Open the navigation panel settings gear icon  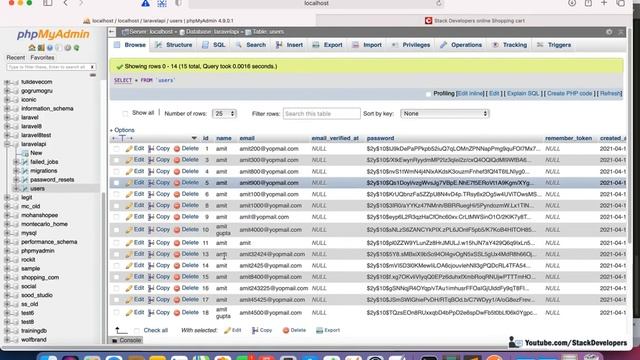(x=67, y=48)
